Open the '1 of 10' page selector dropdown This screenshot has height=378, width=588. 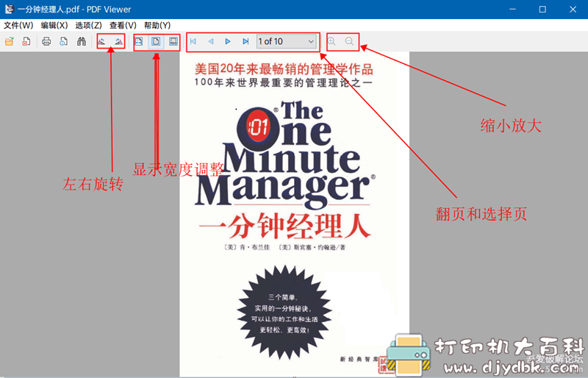[286, 41]
